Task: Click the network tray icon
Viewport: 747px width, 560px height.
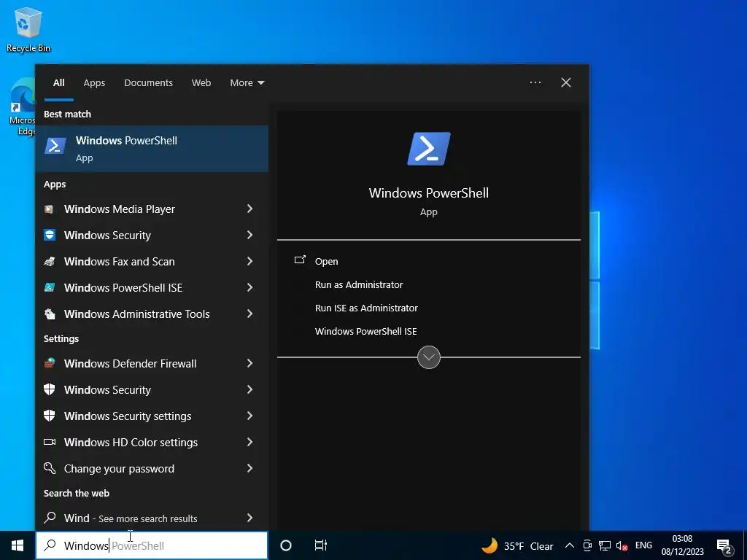Action: coord(605,545)
